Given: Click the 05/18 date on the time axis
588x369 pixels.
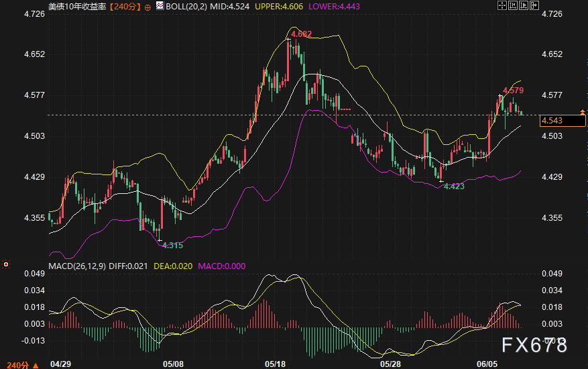Looking at the screenshot, I should pos(276,364).
